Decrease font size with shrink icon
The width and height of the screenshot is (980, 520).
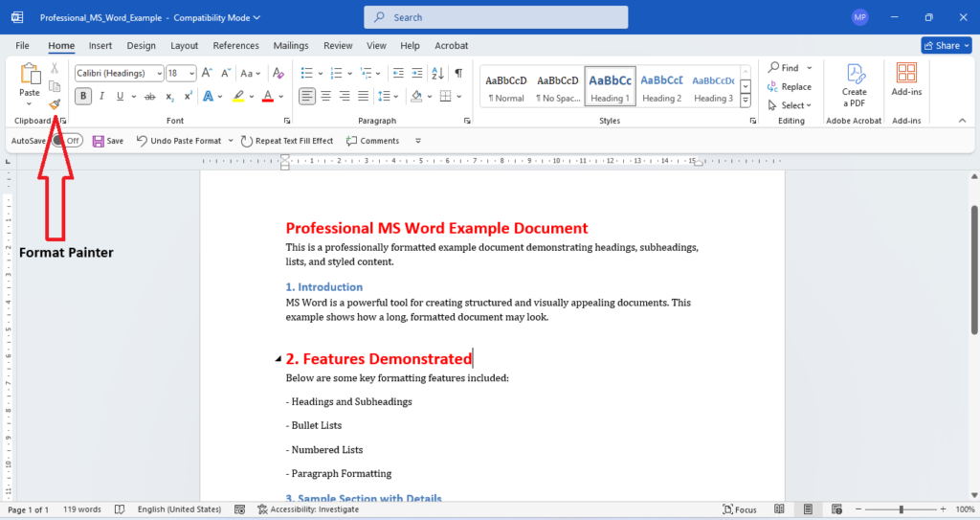point(226,73)
